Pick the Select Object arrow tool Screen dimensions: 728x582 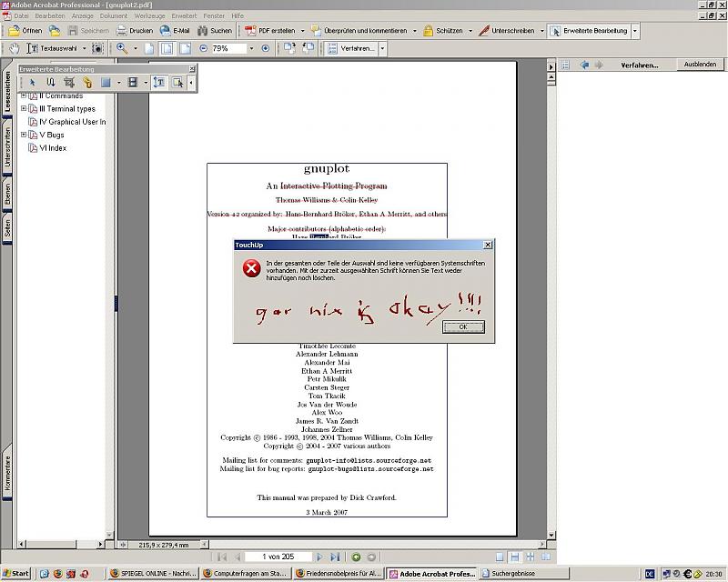coord(33,83)
